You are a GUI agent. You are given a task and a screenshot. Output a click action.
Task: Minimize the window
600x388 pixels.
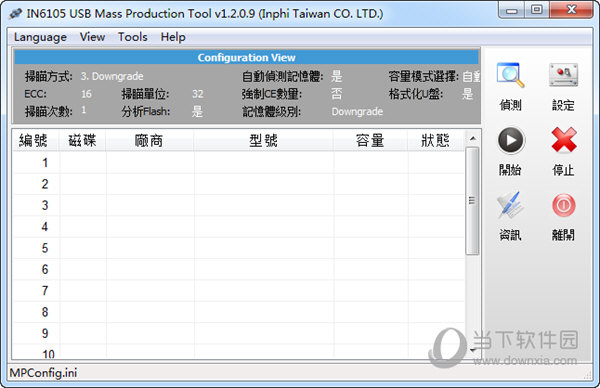(511, 10)
